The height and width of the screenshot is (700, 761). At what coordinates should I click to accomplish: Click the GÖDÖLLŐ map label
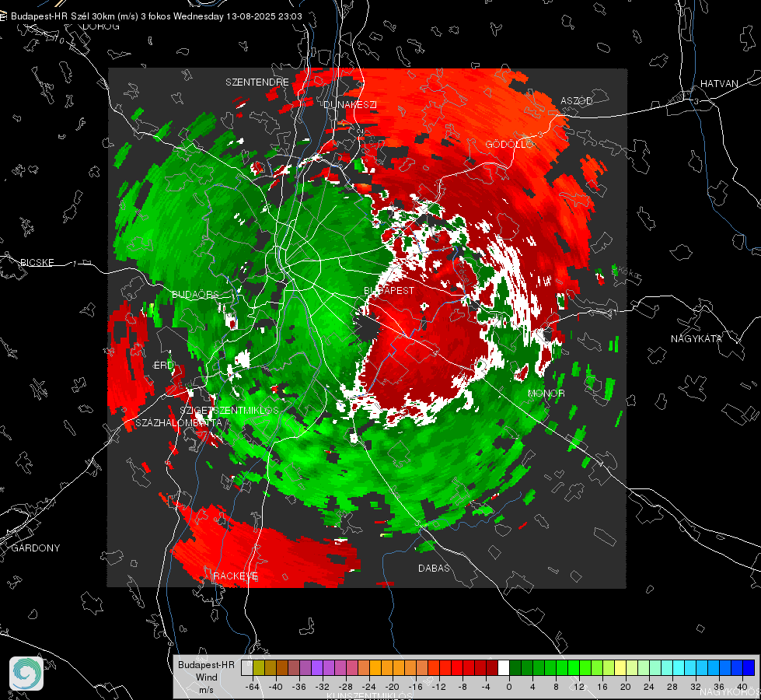pyautogui.click(x=509, y=144)
